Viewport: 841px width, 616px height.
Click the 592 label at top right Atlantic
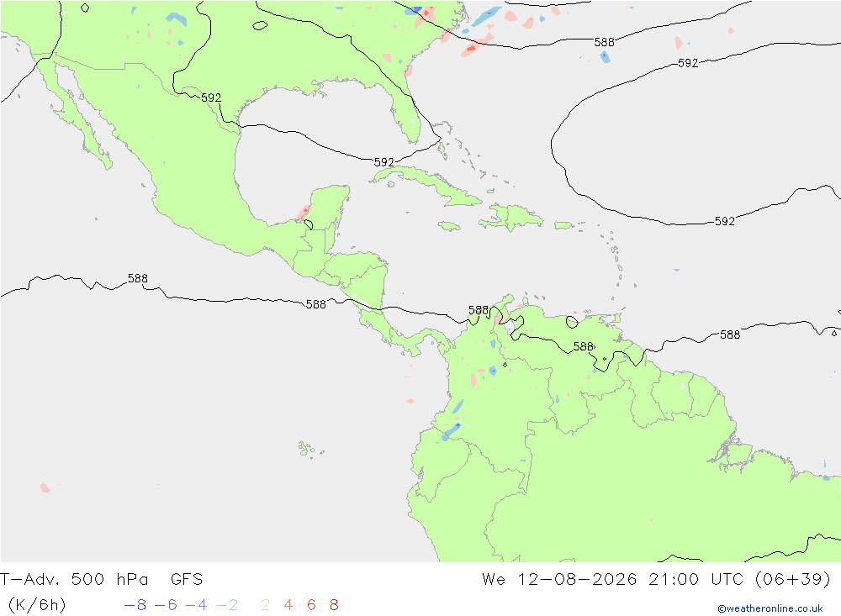pos(688,63)
